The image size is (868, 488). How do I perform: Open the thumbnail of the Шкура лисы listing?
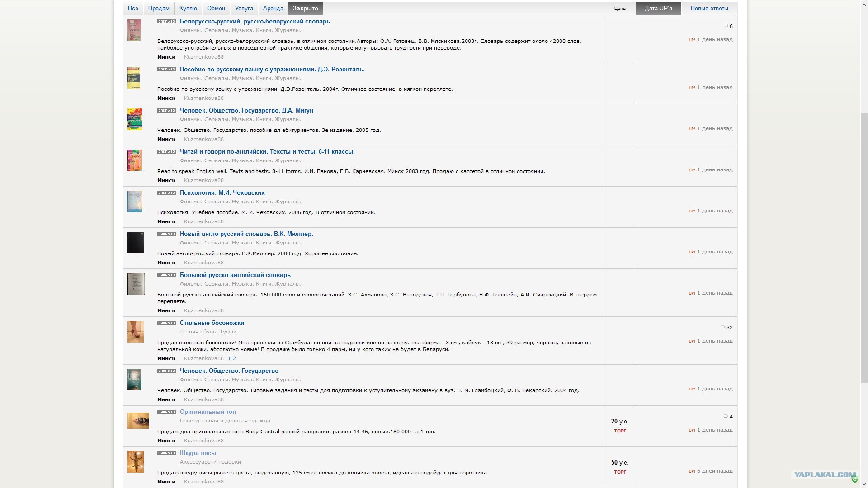coord(135,462)
